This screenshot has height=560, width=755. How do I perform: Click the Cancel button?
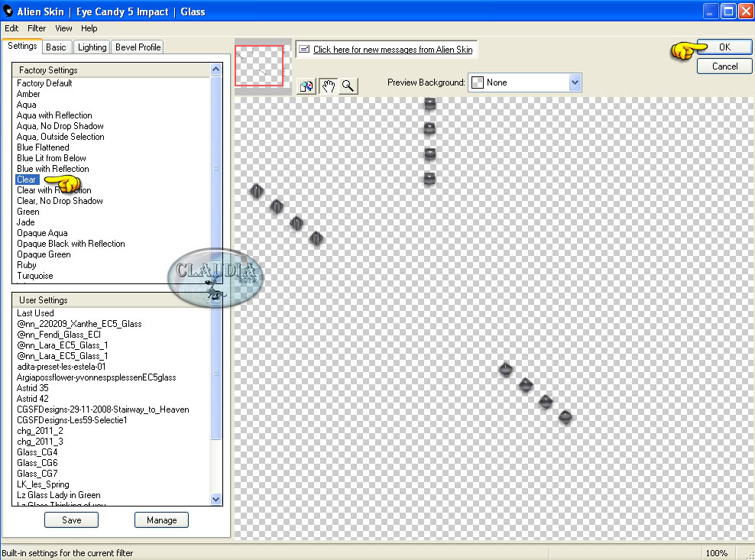pyautogui.click(x=724, y=66)
